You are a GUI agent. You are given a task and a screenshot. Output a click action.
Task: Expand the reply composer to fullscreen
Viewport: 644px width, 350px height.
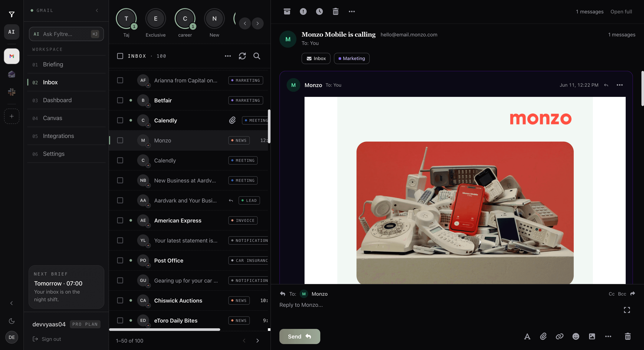[627, 310]
